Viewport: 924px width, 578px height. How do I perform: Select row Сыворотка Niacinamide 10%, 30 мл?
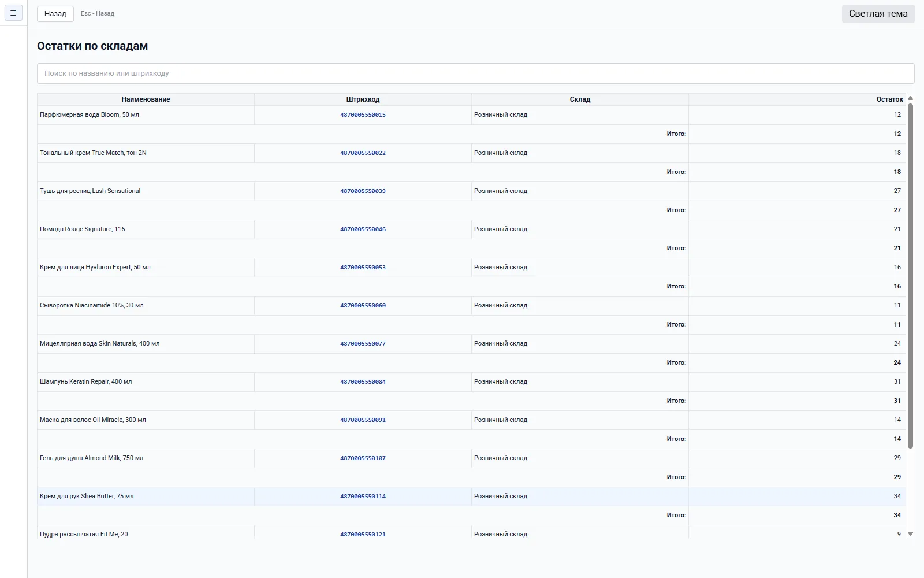(471, 306)
